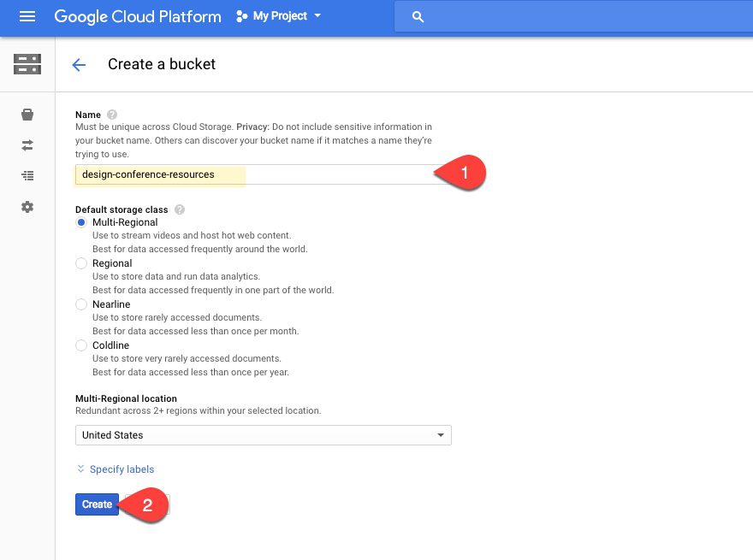Open Storage settings gear icon
753x560 pixels.
click(27, 207)
